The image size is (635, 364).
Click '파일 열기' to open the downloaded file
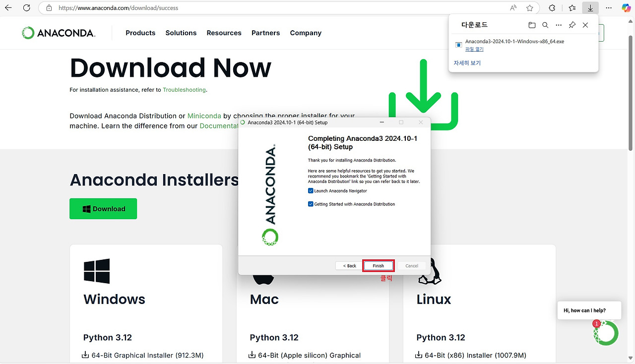(474, 49)
